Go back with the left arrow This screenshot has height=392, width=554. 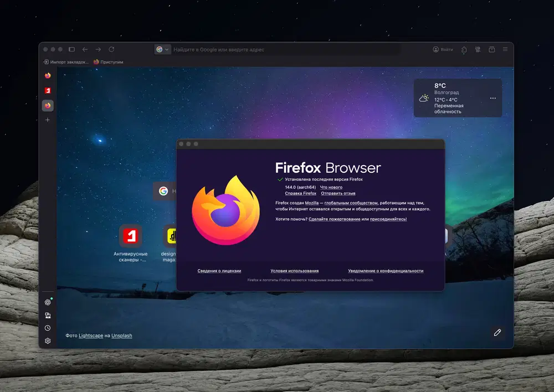click(x=85, y=49)
